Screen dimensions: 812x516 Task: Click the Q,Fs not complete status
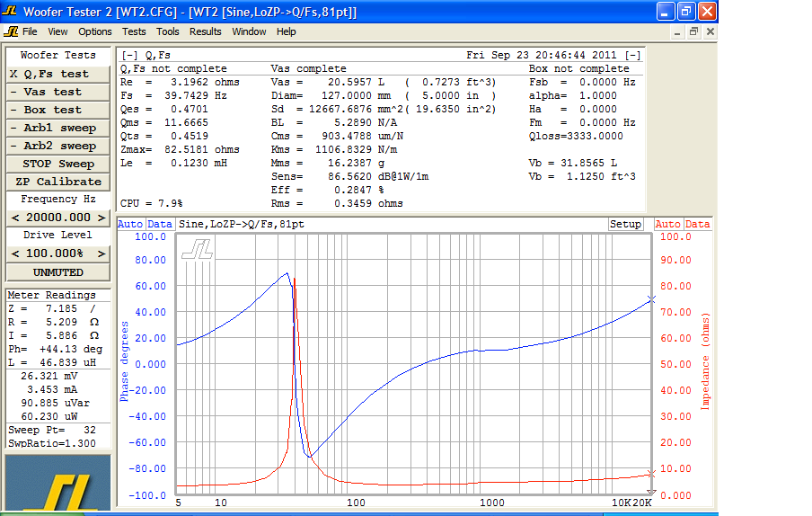[x=173, y=69]
